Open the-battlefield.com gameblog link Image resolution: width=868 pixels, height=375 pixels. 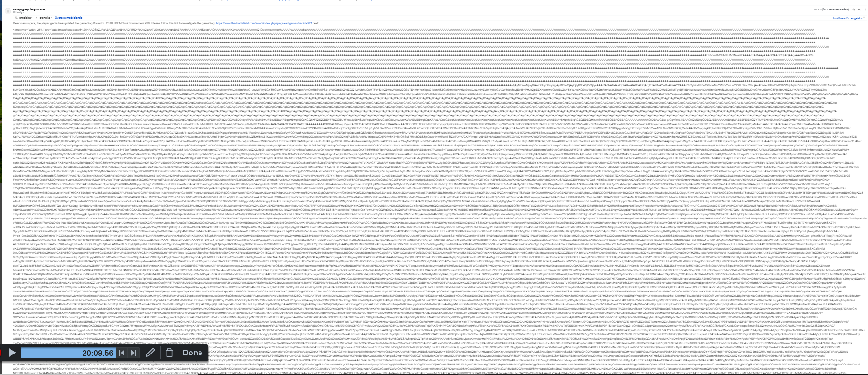click(263, 23)
